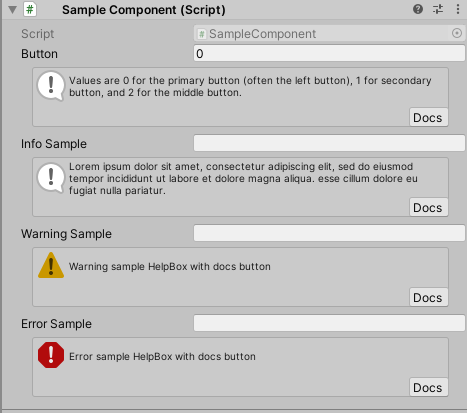Image resolution: width=467 pixels, height=413 pixels.
Task: Click the yellow warning triangle icon
Action: [51, 265]
